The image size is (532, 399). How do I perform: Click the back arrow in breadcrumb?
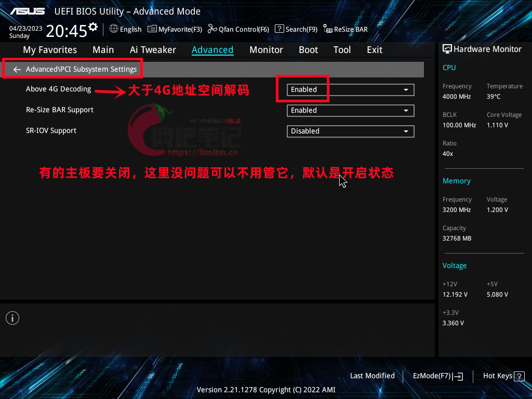coord(17,70)
